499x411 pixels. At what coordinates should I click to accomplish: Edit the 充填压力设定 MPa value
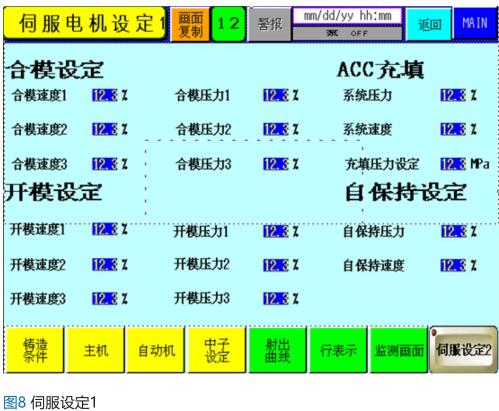click(x=453, y=164)
